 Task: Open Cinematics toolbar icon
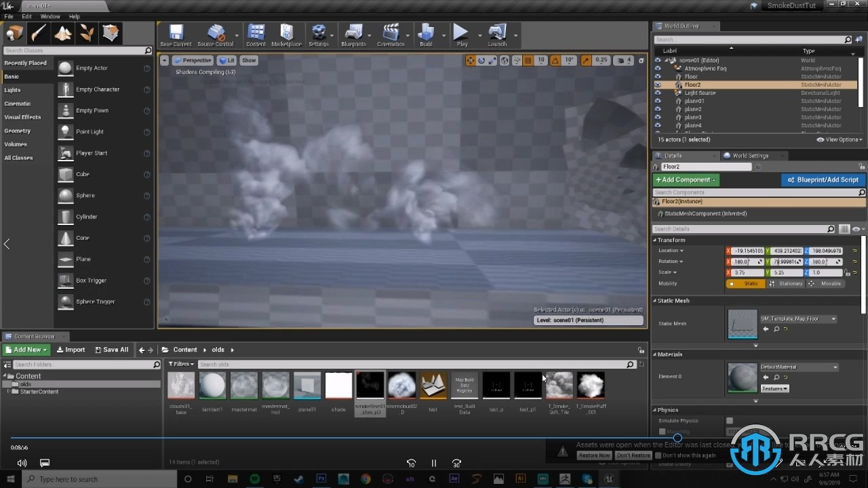[390, 35]
